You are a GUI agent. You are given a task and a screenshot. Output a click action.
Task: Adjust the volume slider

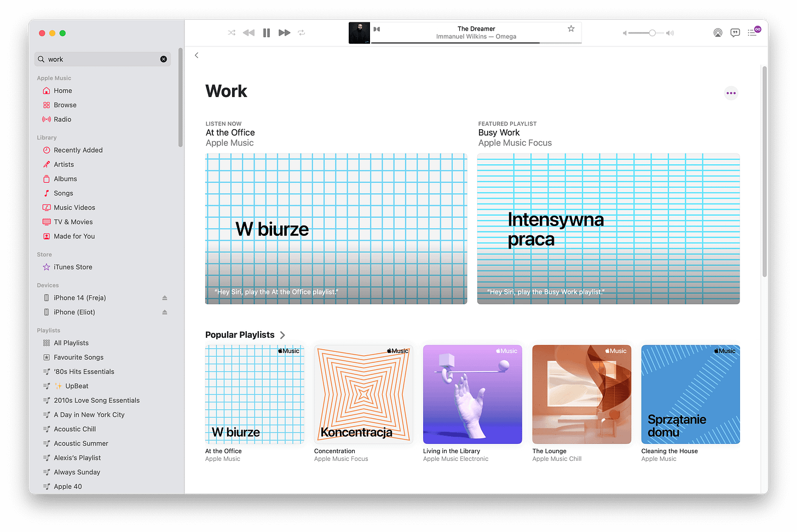click(x=646, y=33)
